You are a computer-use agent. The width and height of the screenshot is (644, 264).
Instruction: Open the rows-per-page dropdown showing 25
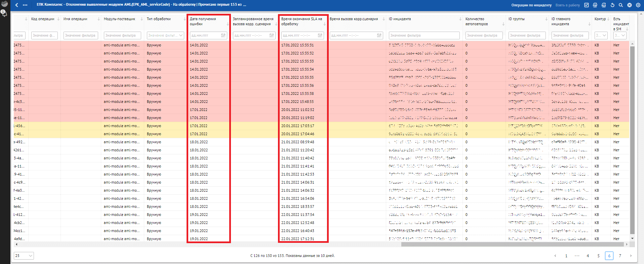coord(24,256)
